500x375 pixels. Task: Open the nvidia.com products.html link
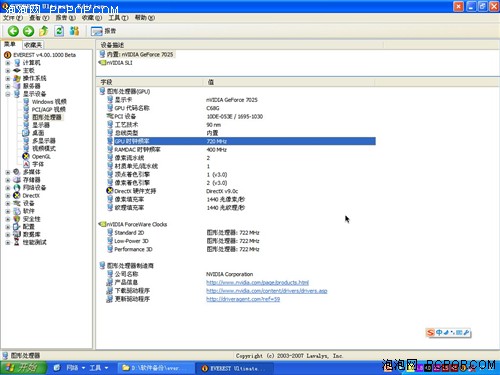click(x=257, y=283)
